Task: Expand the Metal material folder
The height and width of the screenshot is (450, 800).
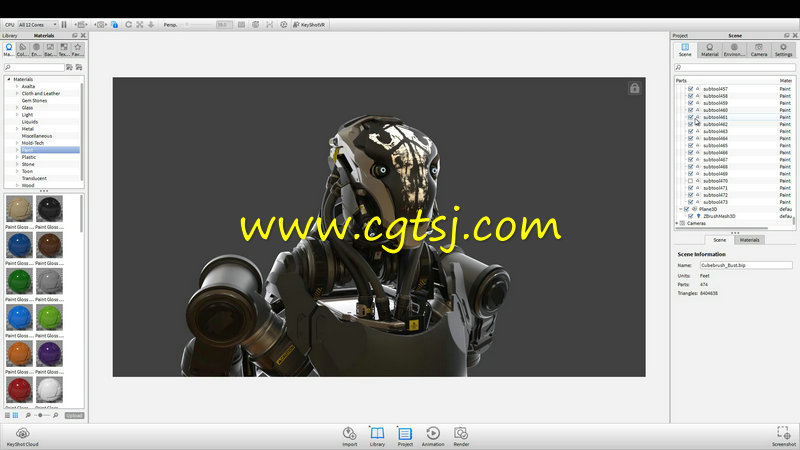Action: pos(17,129)
